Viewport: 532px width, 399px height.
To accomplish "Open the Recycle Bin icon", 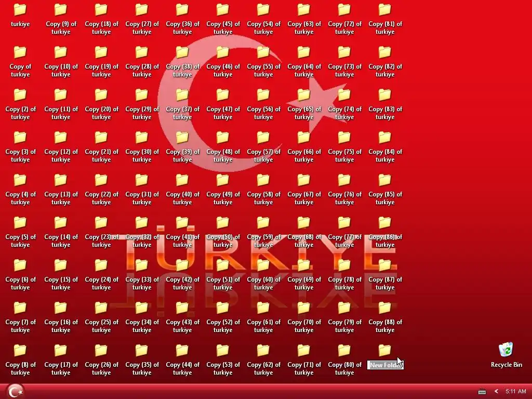I will 506,350.
